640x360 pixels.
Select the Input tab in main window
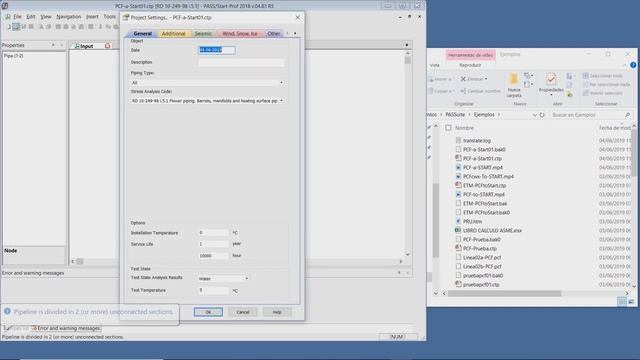[x=87, y=46]
